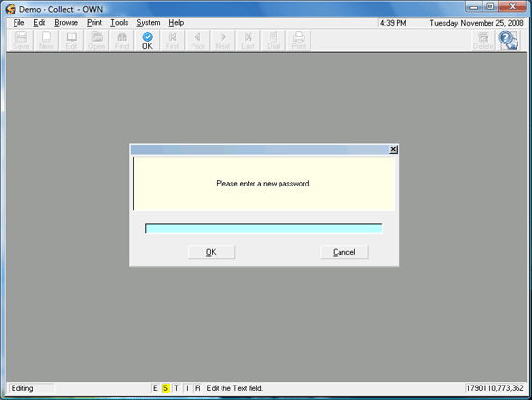This screenshot has width=532, height=400.
Task: Click the Cancel button in dialog
Action: tap(344, 252)
